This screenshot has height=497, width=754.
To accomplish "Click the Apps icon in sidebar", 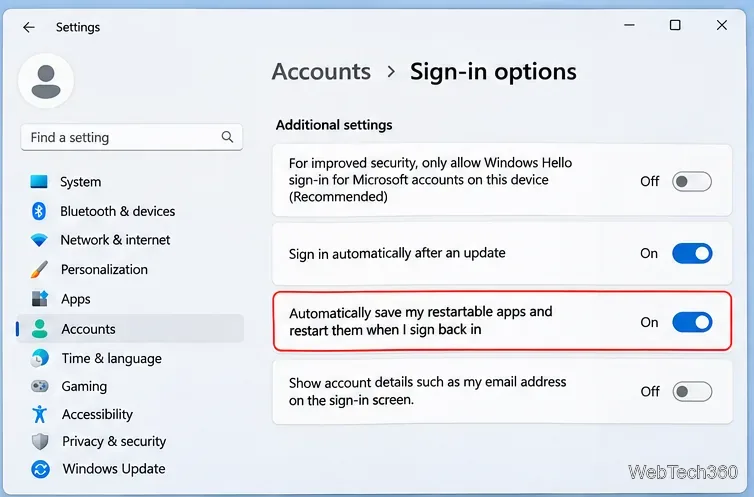I will [39, 298].
